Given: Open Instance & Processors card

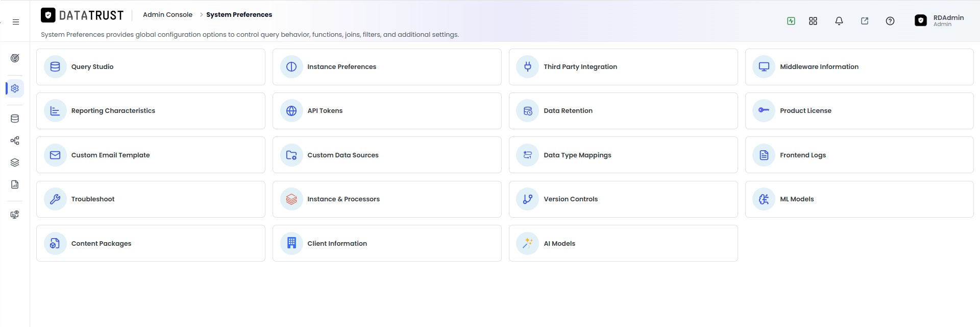Looking at the screenshot, I should coord(387,199).
